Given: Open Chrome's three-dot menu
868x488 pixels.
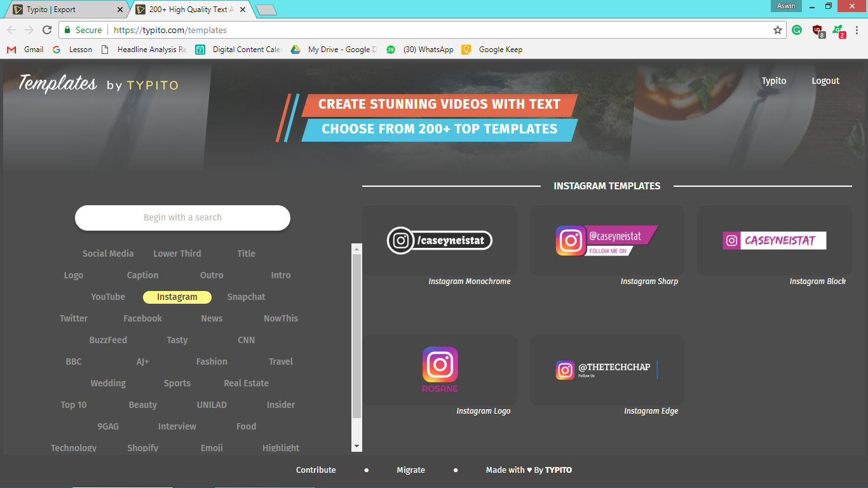Looking at the screenshot, I should point(857,30).
